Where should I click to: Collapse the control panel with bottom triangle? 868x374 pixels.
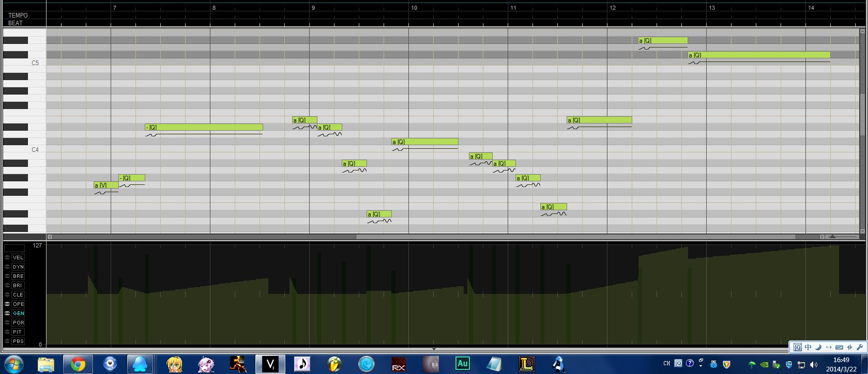(x=434, y=349)
